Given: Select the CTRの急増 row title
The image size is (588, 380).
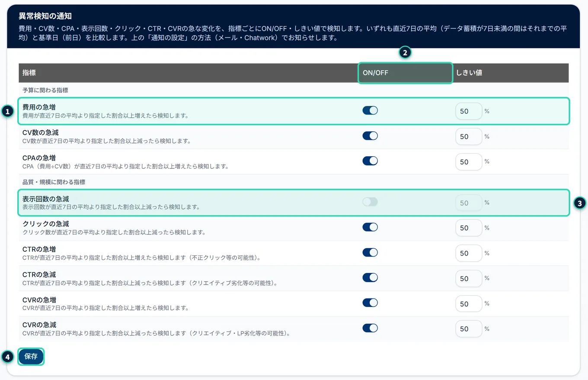Looking at the screenshot, I should (x=39, y=249).
